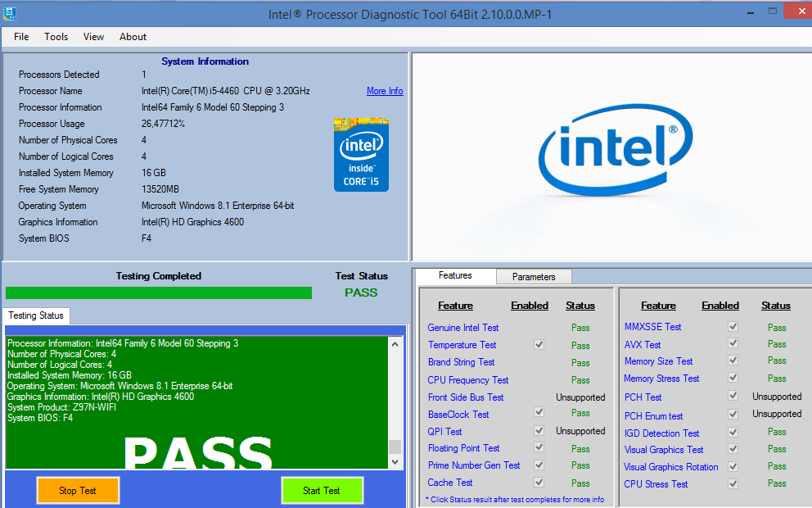Click the Brand String Test feature name

pos(461,362)
